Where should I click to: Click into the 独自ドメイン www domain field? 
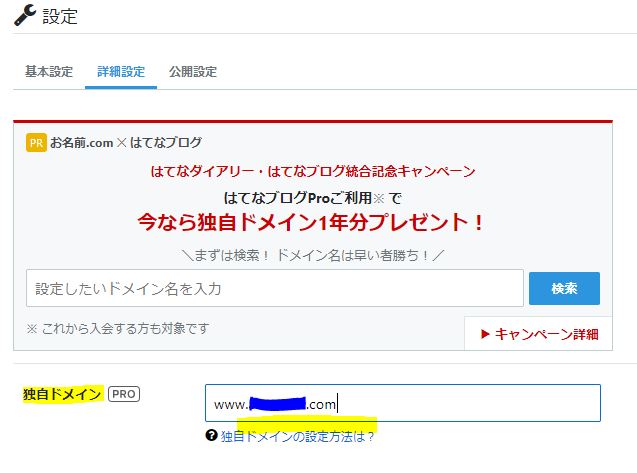pos(403,403)
